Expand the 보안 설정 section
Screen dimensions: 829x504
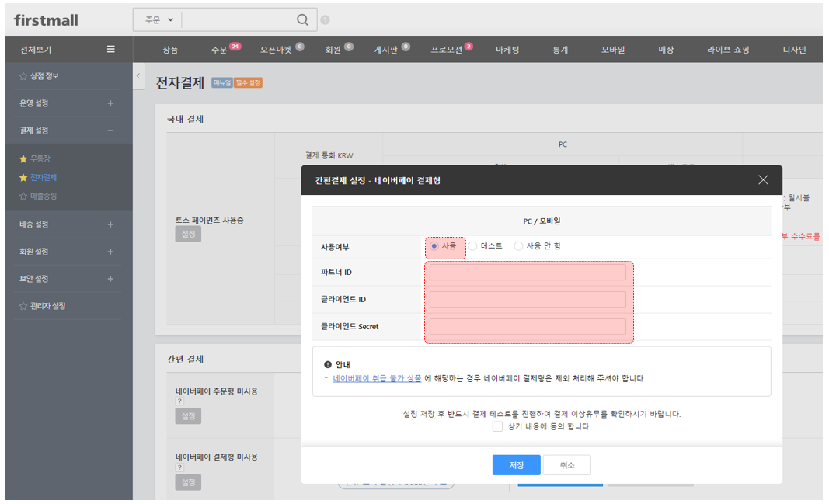click(110, 279)
